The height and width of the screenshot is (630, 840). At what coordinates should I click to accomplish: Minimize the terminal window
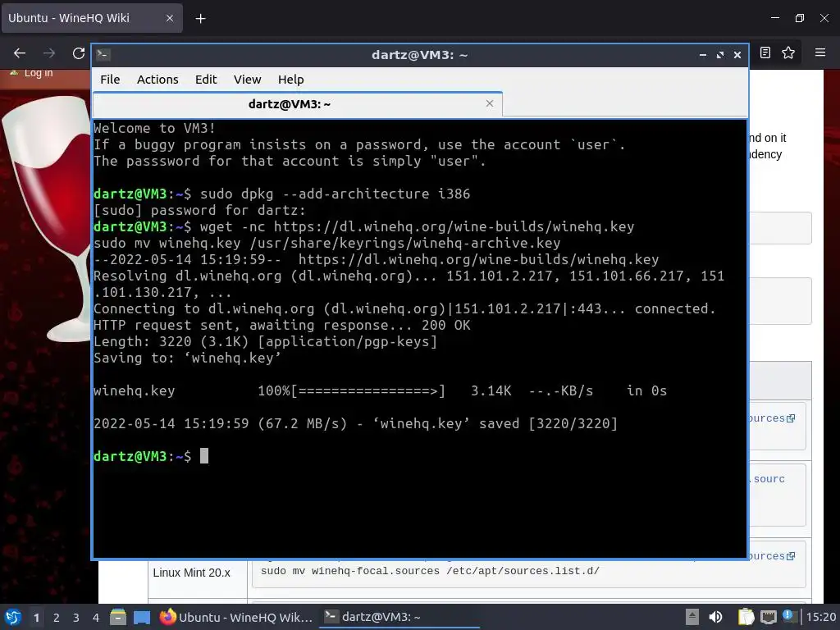point(702,55)
